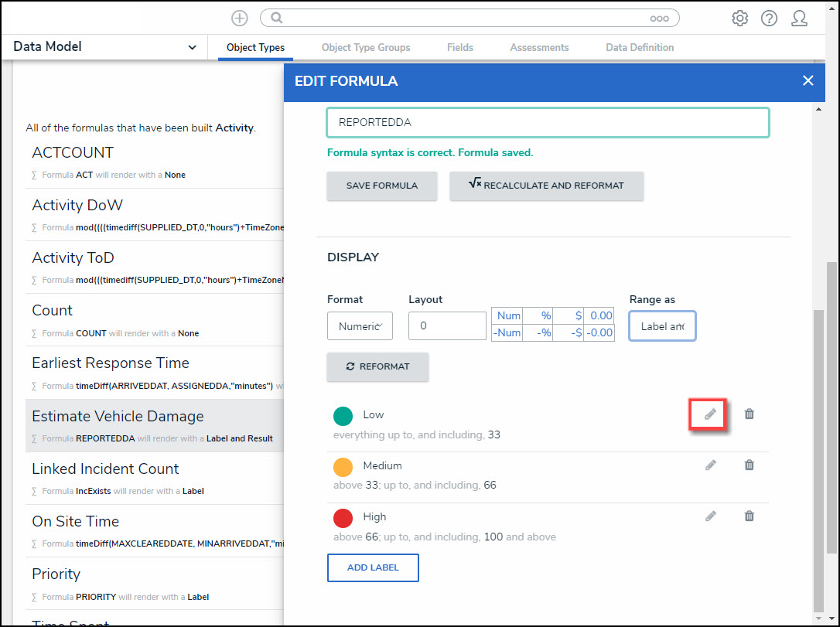Open the user profile icon
This screenshot has width=840, height=627.
(799, 19)
